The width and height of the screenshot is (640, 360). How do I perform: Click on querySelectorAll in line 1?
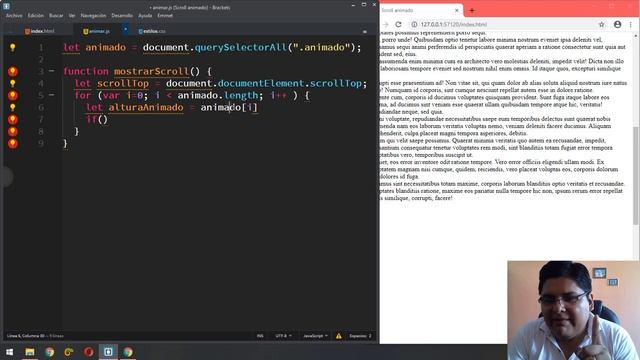point(240,47)
